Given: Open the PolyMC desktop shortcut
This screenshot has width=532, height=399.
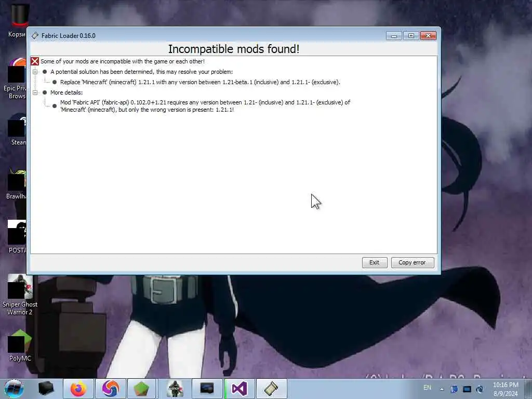Looking at the screenshot, I should [20, 345].
